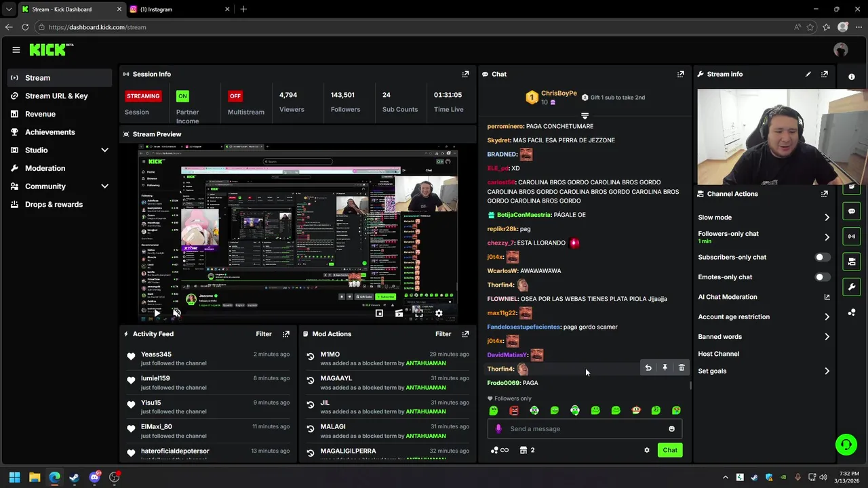
Task: Pop out the Mod Actions panel
Action: coord(465,334)
